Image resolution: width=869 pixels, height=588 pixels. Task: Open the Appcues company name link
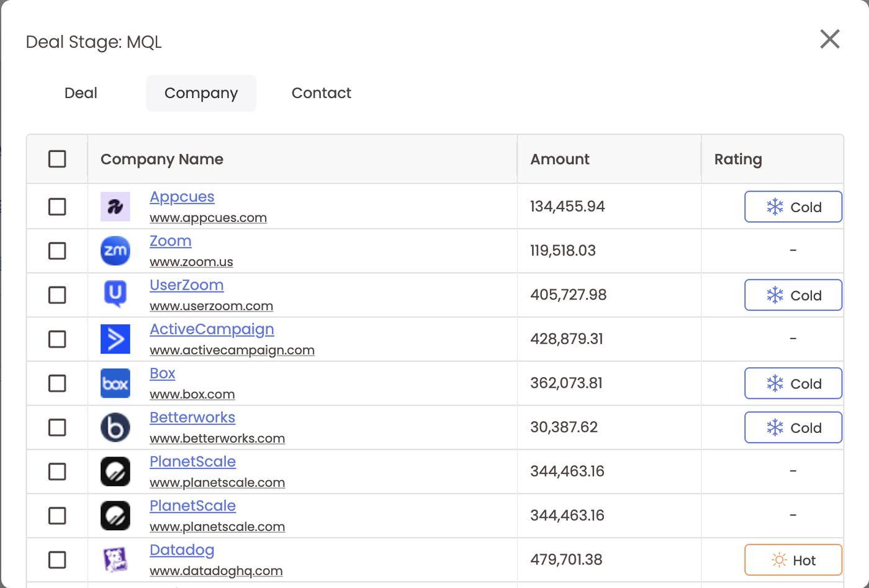click(x=182, y=197)
